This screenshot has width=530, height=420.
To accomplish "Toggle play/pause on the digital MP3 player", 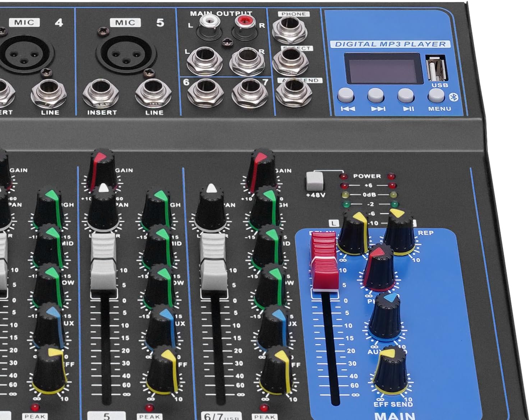I will pyautogui.click(x=406, y=95).
